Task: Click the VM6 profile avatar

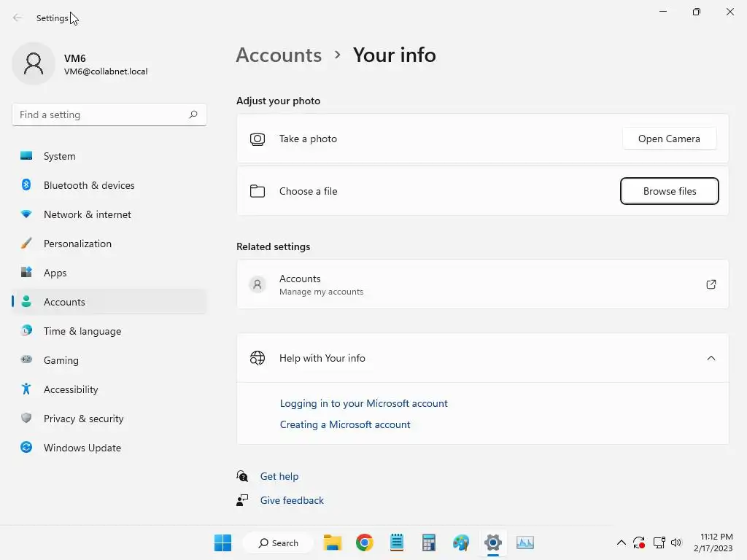Action: click(x=34, y=63)
